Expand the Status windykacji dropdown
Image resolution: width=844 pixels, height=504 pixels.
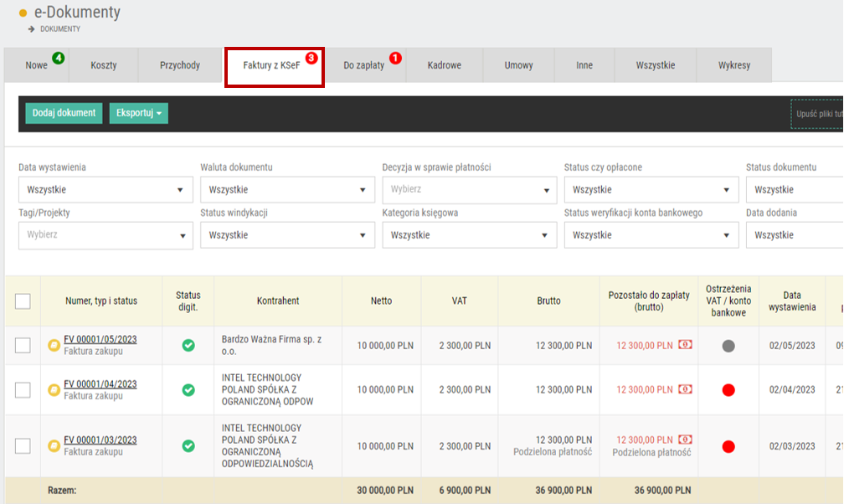click(287, 235)
